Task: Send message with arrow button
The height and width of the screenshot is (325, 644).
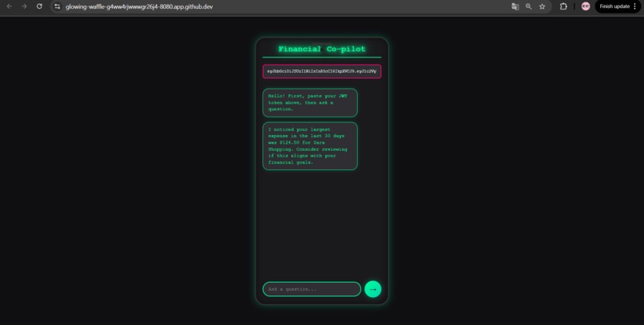Action: click(373, 289)
